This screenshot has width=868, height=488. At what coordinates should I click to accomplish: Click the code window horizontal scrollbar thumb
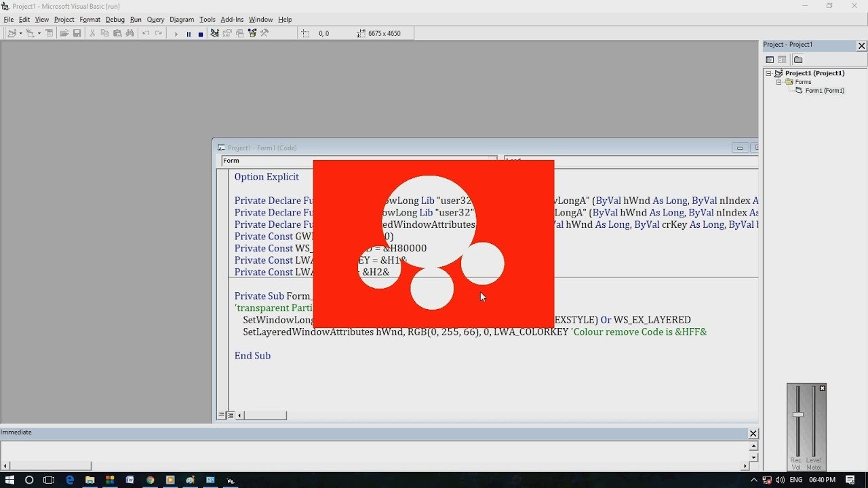266,415
